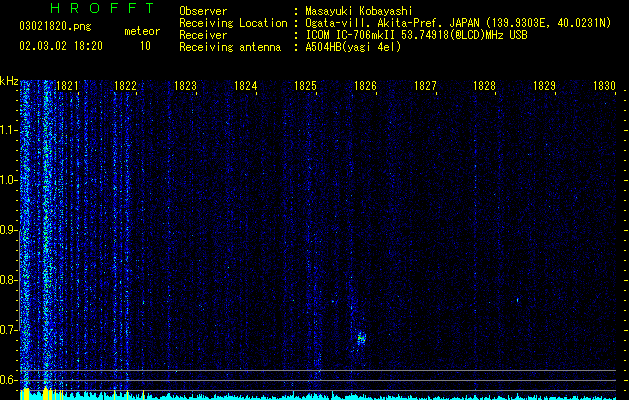Click the 1825 time marker

[305, 85]
